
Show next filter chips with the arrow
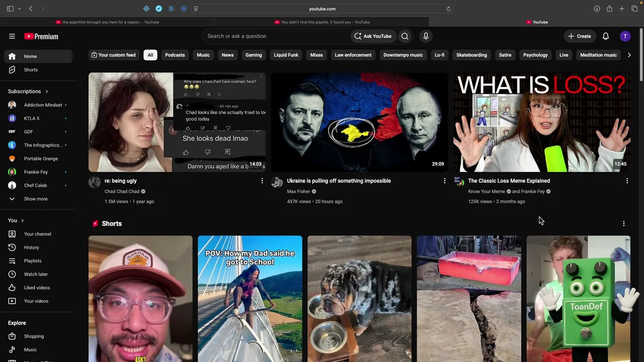click(x=629, y=55)
